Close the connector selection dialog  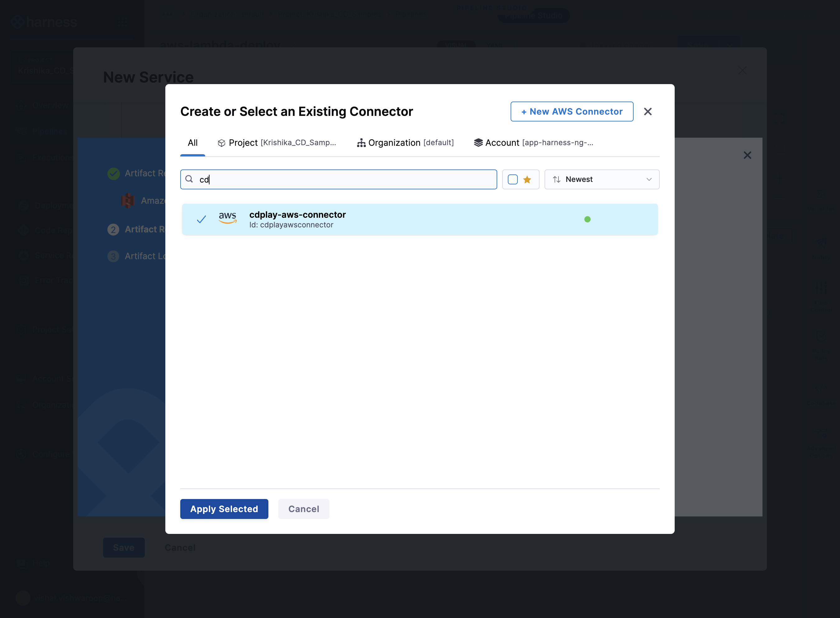648,112
